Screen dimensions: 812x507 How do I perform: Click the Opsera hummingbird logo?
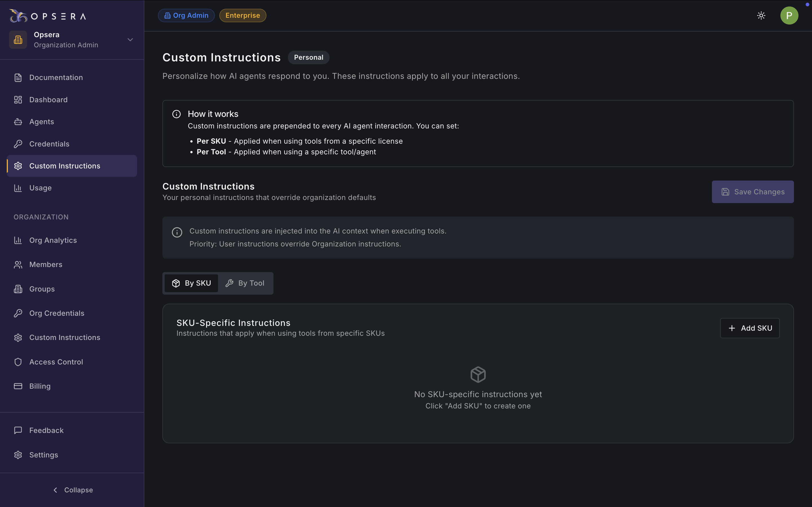pyautogui.click(x=18, y=16)
